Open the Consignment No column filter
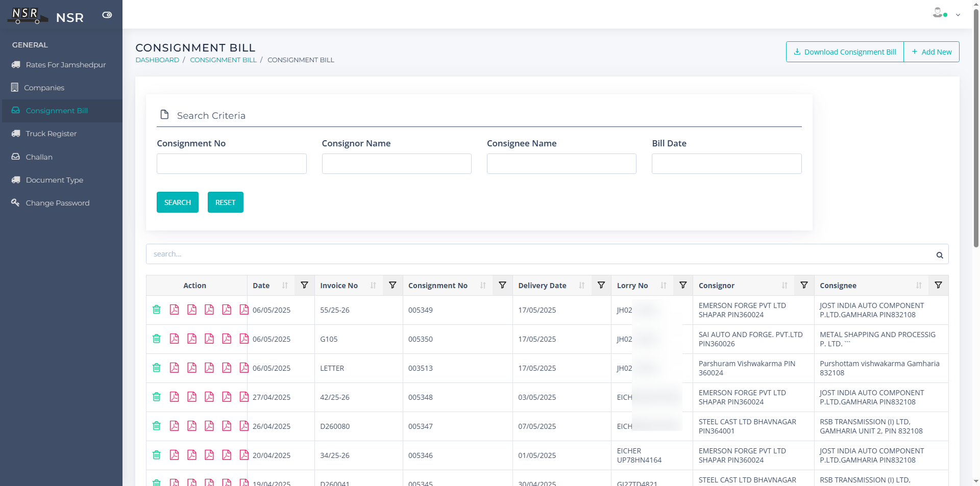 (502, 285)
